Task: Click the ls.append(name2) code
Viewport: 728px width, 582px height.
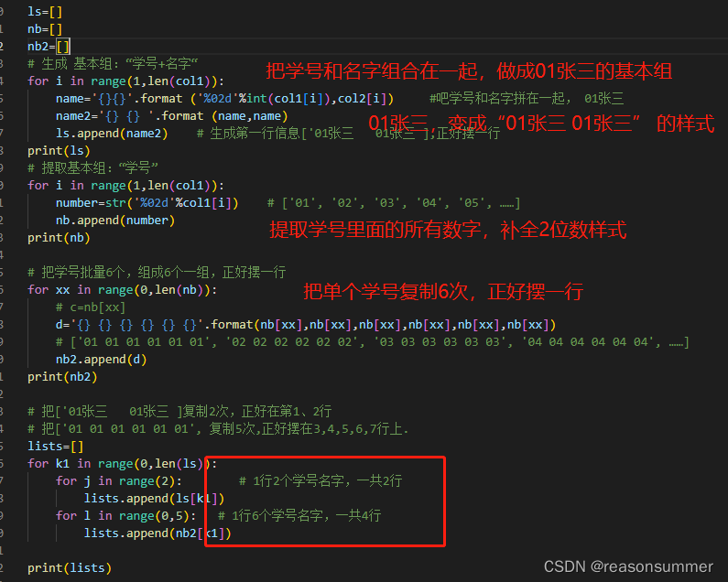Action: [112, 134]
